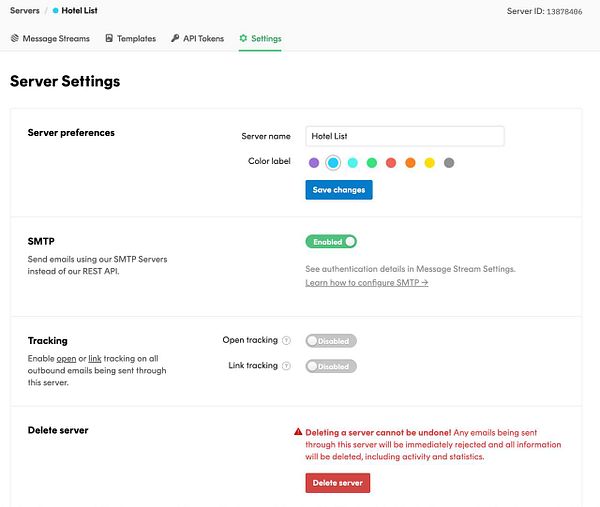Click the blue dot beside Hotel List
Screen dimensions: 600x507
(56, 11)
